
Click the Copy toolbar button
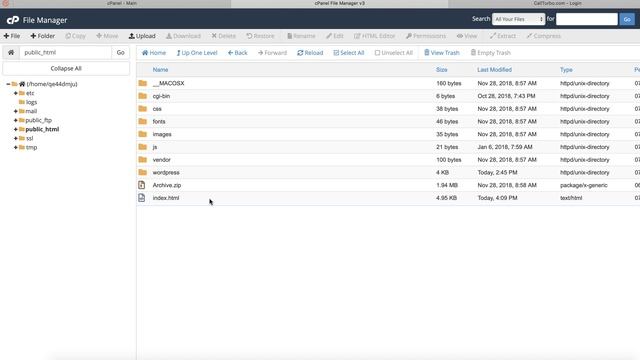[76, 36]
